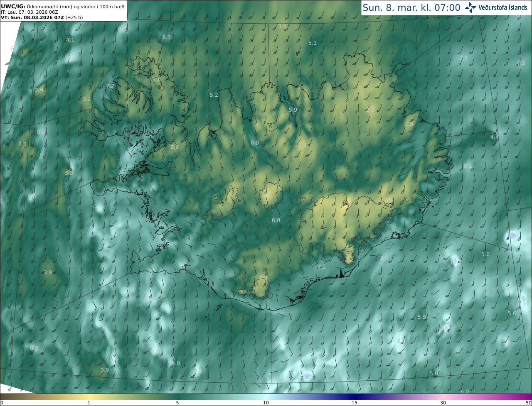Image resolution: width=532 pixels, height=406 pixels.
Task: Click the map value '5.1'
Action: tap(313, 43)
